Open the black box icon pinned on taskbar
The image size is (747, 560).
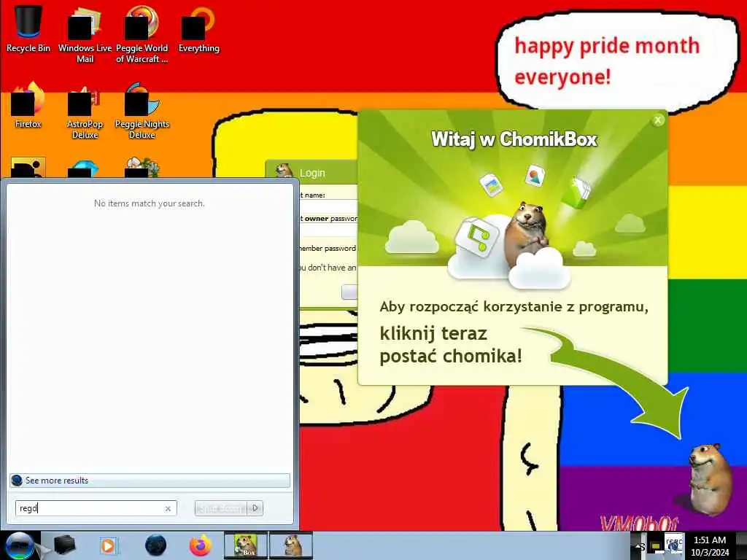(64, 545)
